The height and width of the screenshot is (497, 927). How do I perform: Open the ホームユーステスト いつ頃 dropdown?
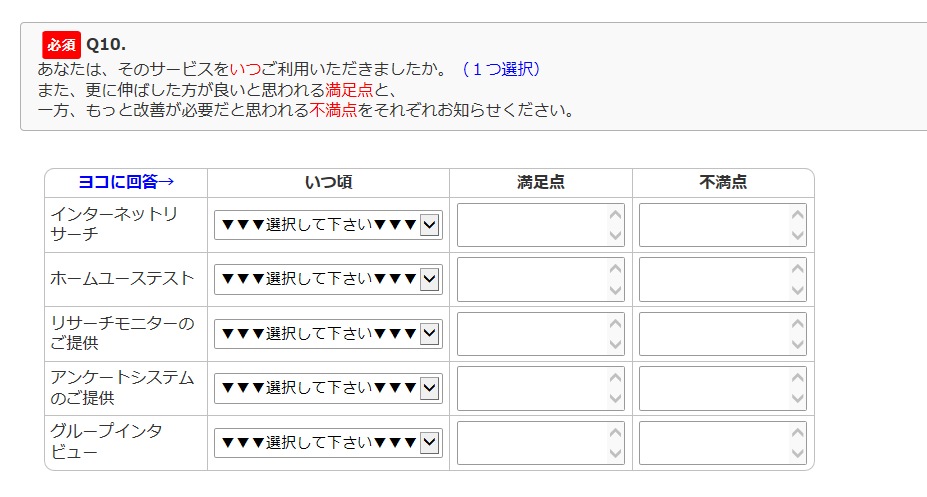click(328, 279)
